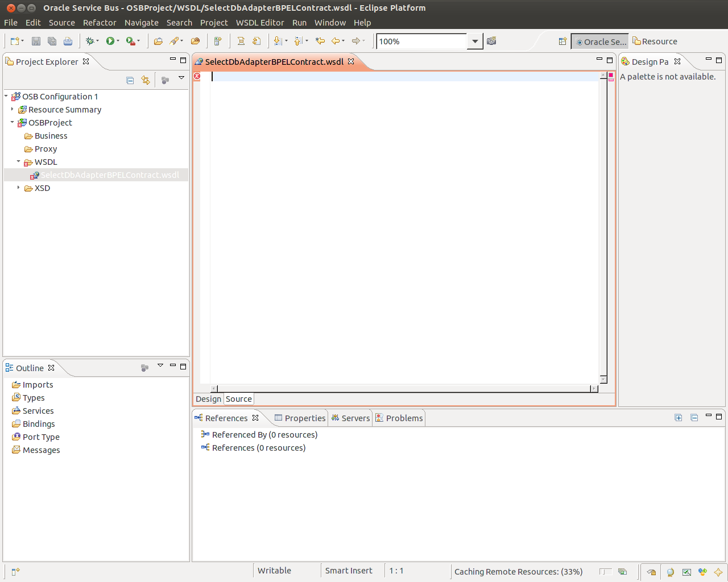Select SelectDbAdapterBPELContract.wsdl in Project Explorer
728x582 pixels.
tap(110, 174)
